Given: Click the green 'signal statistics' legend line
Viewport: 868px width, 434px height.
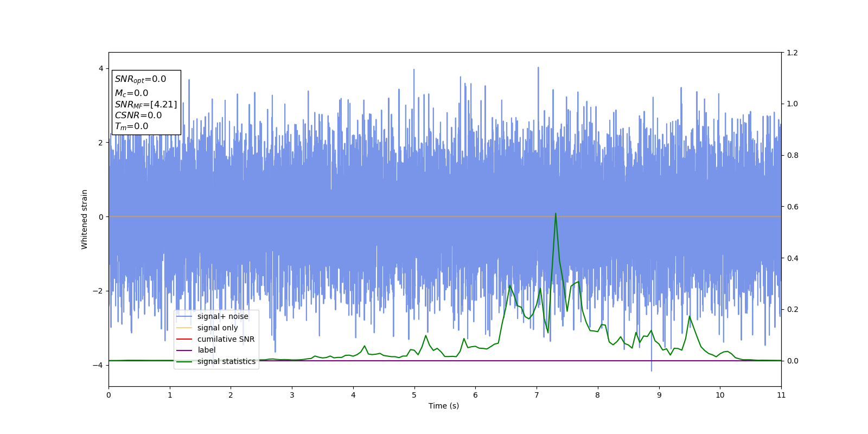Looking at the screenshot, I should (x=184, y=361).
